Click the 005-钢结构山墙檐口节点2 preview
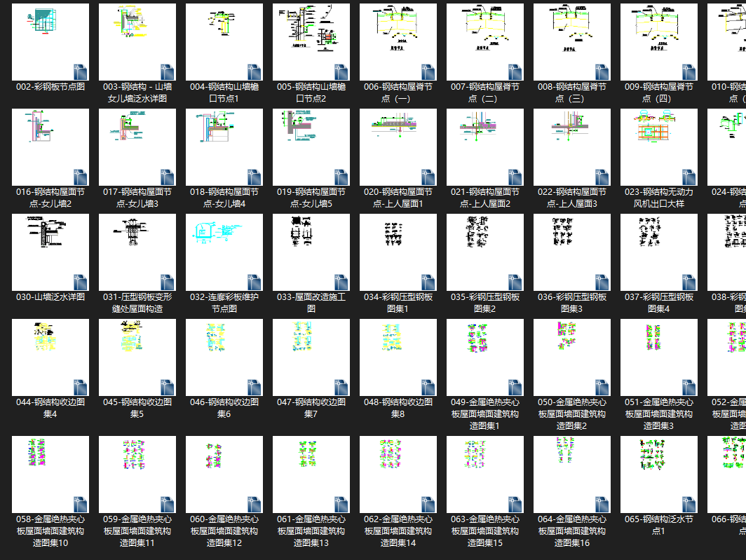 pyautogui.click(x=311, y=42)
